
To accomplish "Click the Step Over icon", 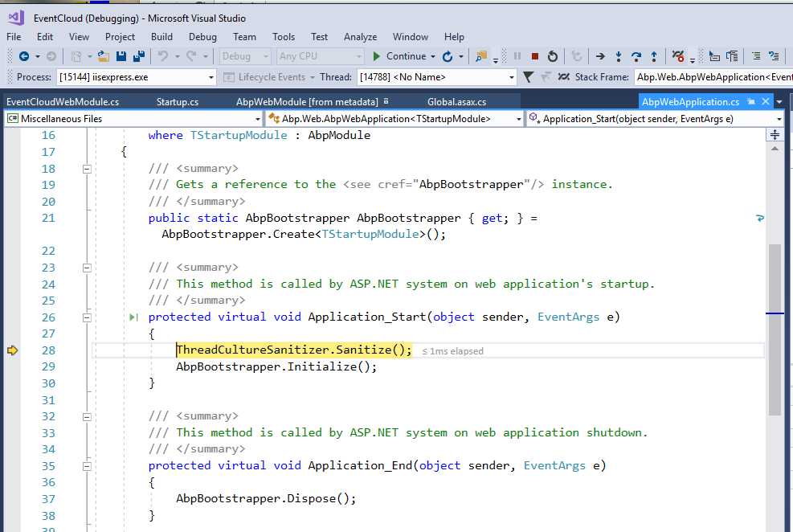I will (x=636, y=56).
